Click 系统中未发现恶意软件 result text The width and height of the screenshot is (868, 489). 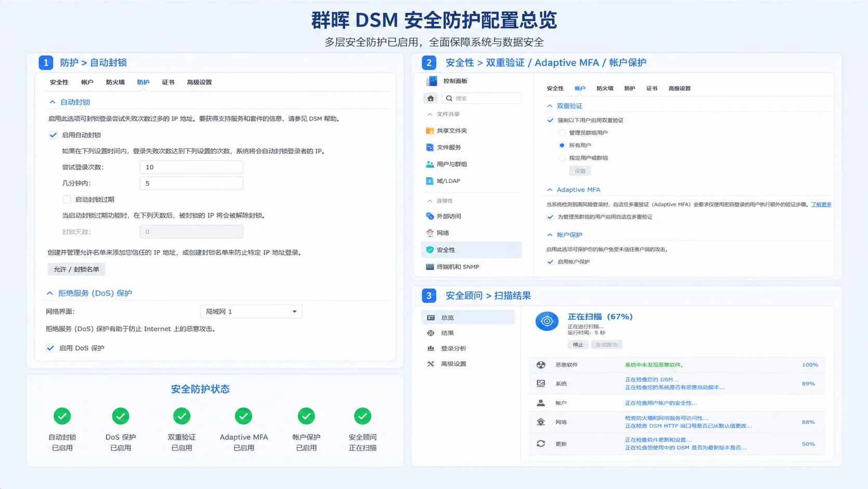[x=654, y=365]
